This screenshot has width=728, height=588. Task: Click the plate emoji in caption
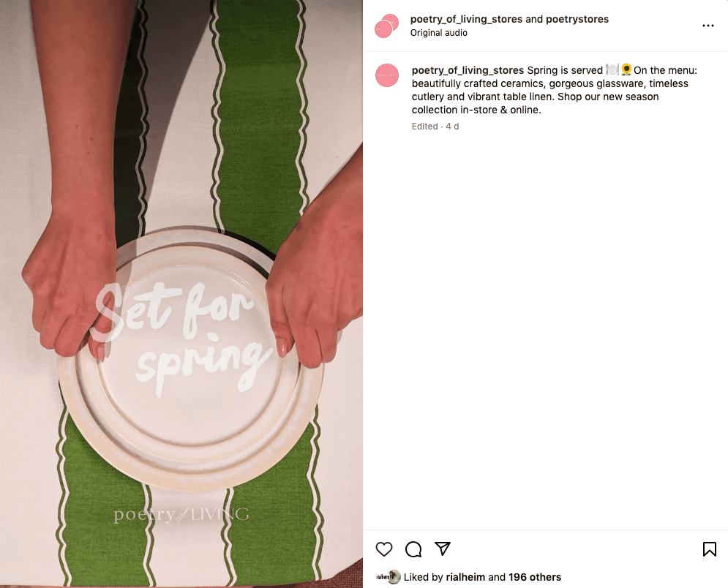(x=612, y=70)
